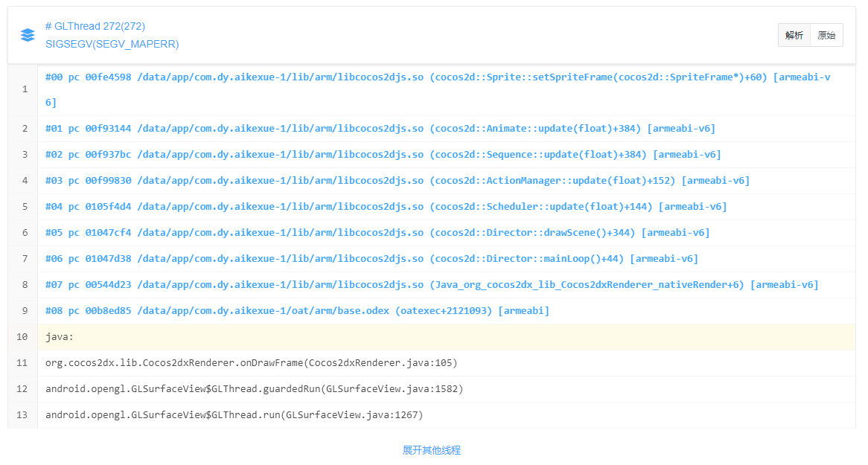
Task: Select the Animate::update stack frame #01
Action: 380,129
